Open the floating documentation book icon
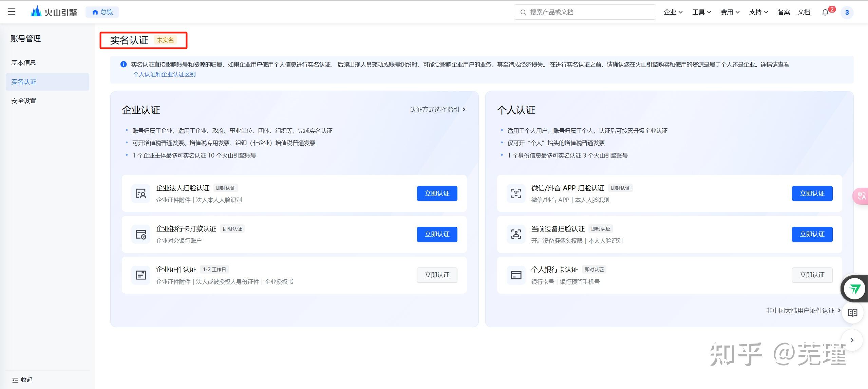The image size is (868, 389). click(853, 312)
